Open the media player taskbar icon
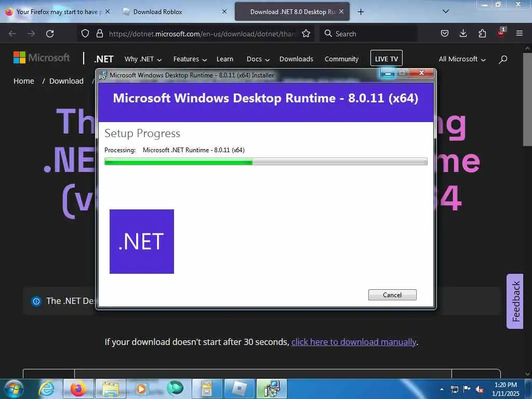Screen dimensions: 532x399 pos(141,389)
